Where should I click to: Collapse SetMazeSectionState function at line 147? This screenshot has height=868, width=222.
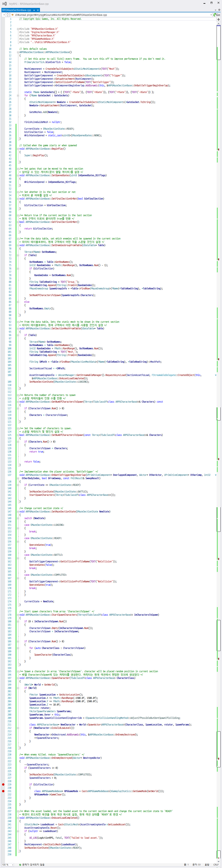point(18,511)
